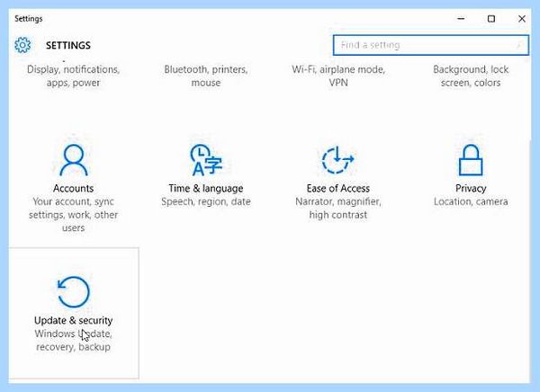Open the Accounts person icon
Image resolution: width=540 pixels, height=392 pixels.
tap(74, 160)
